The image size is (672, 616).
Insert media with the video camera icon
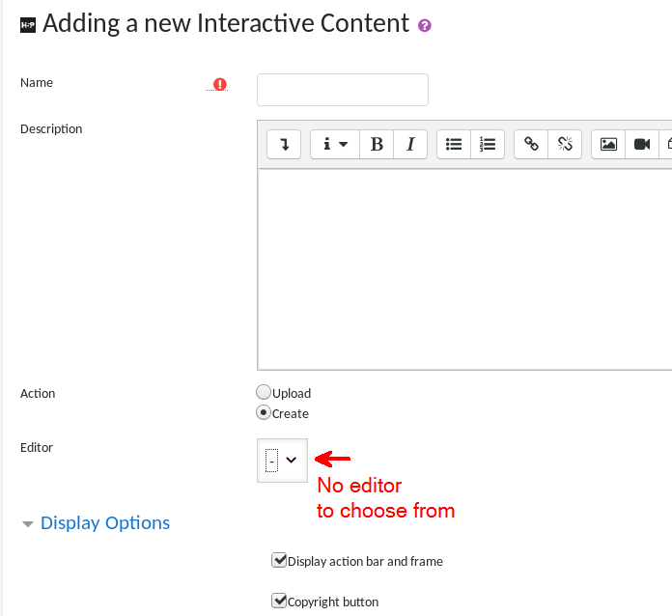click(x=642, y=145)
